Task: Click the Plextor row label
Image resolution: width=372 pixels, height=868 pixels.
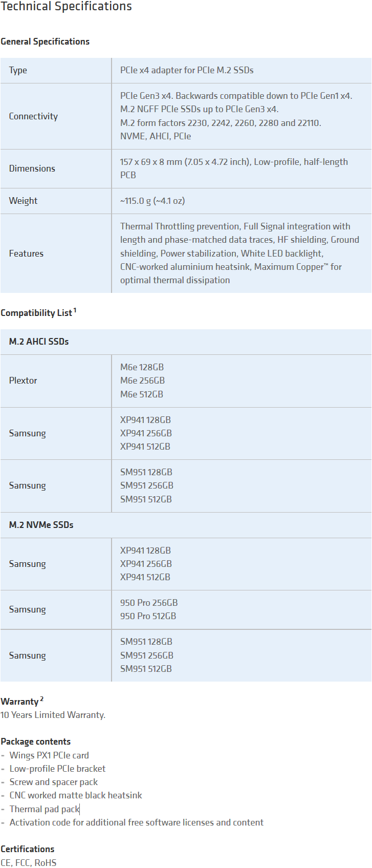Action: point(23,380)
